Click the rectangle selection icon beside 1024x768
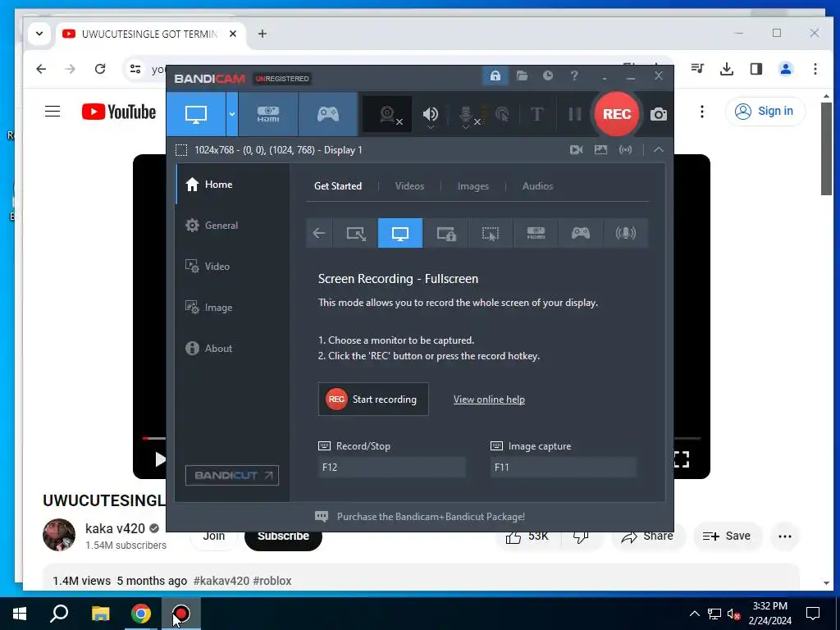The height and width of the screenshot is (630, 840). click(x=181, y=150)
